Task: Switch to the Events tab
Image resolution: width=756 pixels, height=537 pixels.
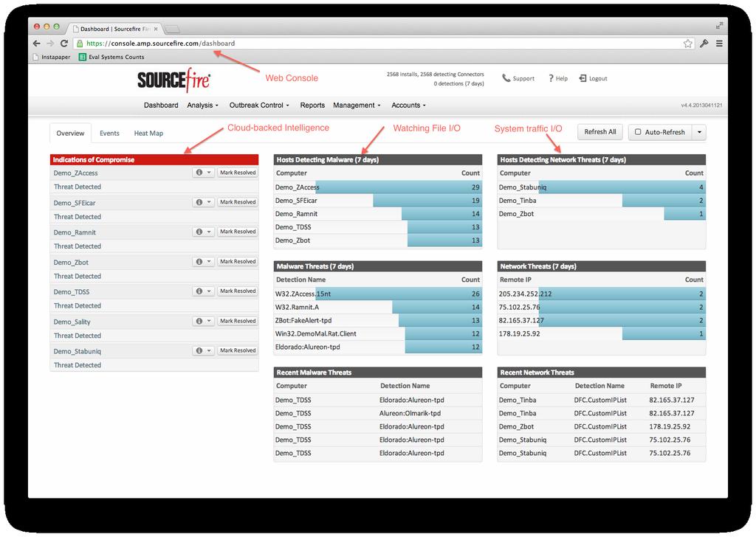Action: pos(109,134)
